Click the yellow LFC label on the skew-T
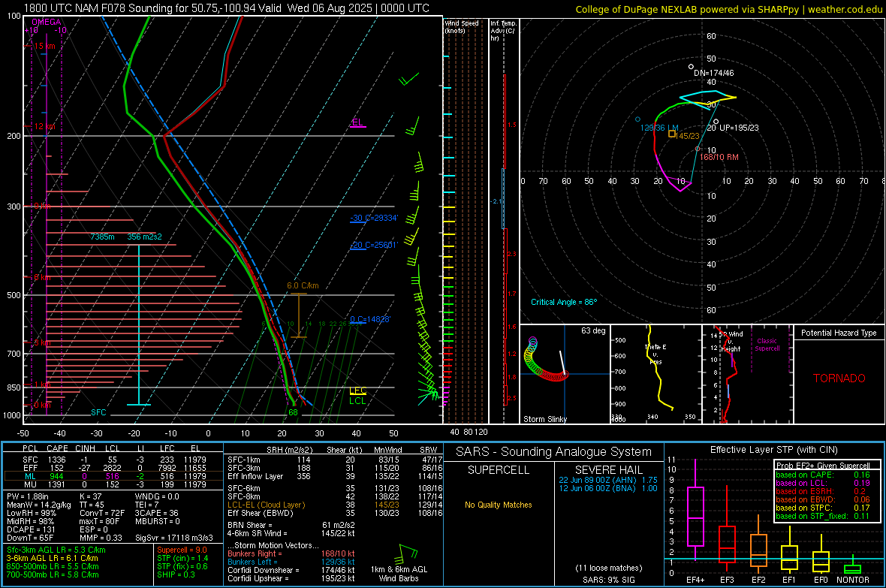This screenshot has width=886, height=588. (x=358, y=390)
